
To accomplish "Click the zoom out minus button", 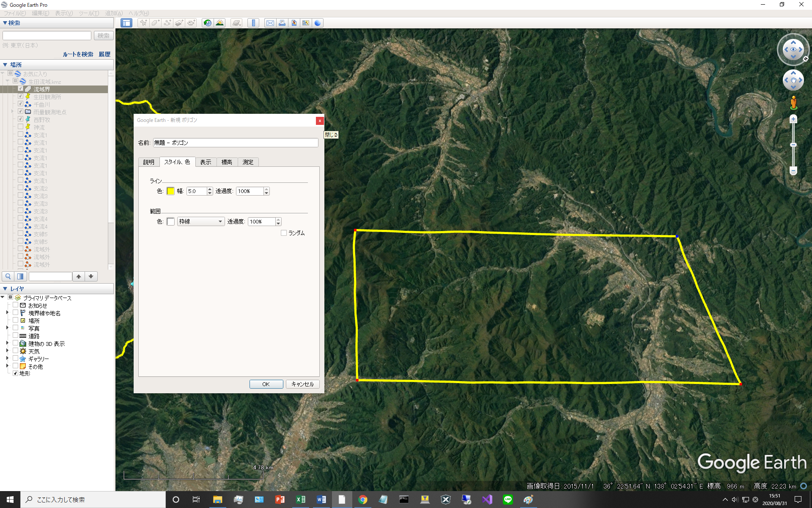I will coord(793,171).
